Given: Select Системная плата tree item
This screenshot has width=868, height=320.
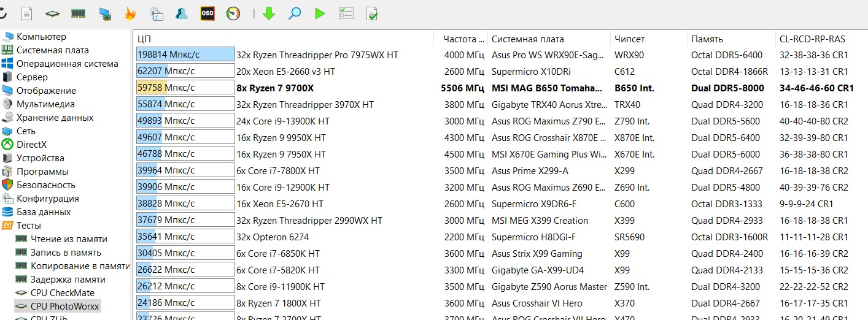Looking at the screenshot, I should (x=52, y=50).
